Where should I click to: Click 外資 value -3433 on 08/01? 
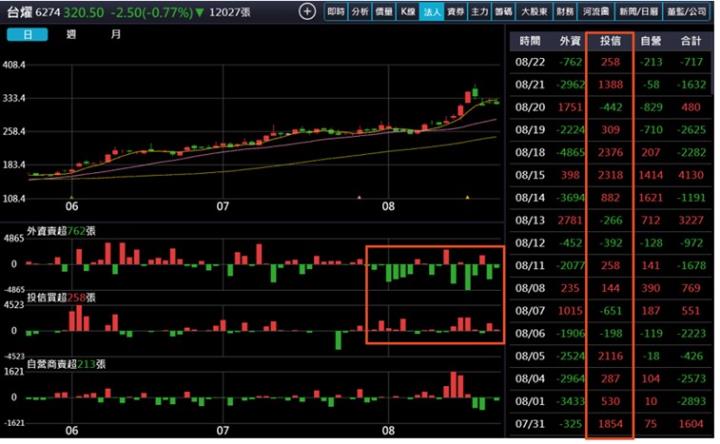pos(571,401)
